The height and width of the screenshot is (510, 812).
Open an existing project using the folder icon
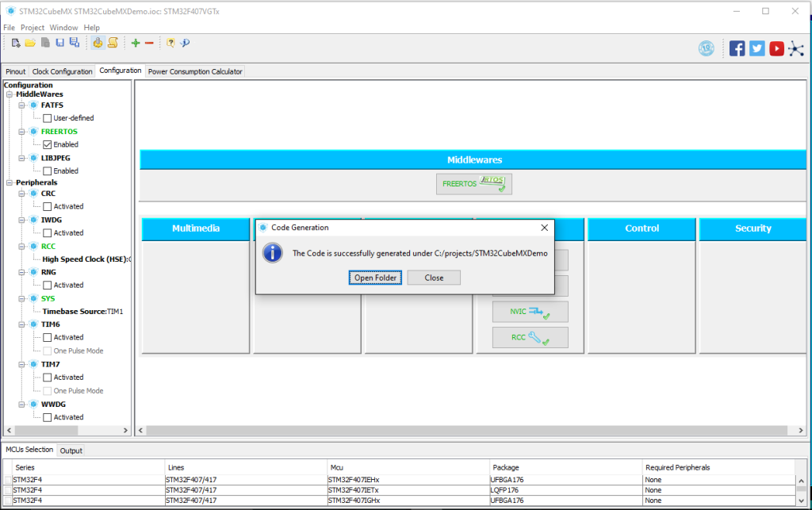(x=29, y=43)
